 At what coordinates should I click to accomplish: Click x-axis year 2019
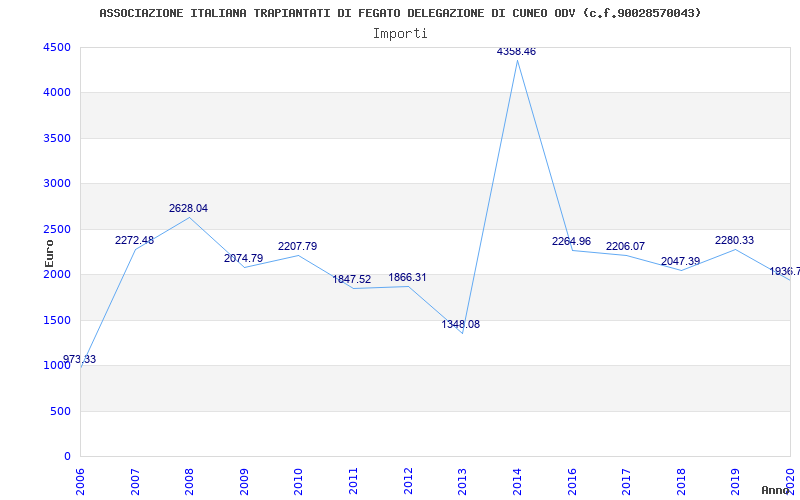click(735, 482)
